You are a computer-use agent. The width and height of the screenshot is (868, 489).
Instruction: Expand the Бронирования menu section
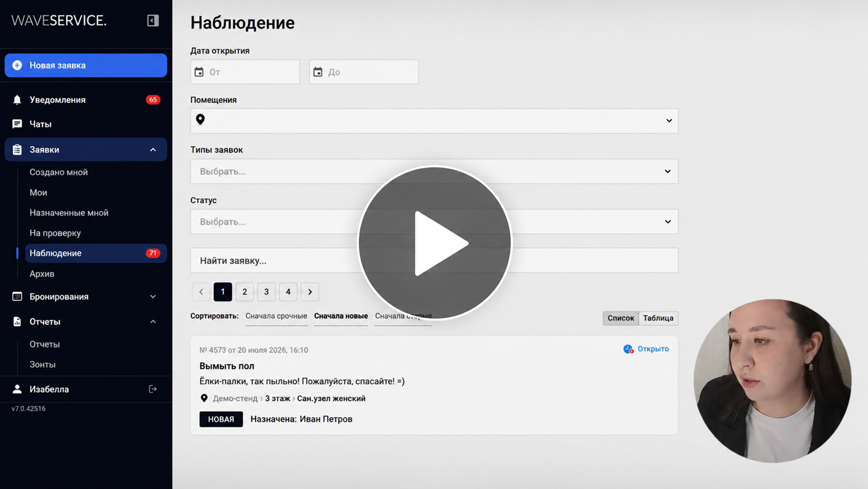(x=153, y=297)
